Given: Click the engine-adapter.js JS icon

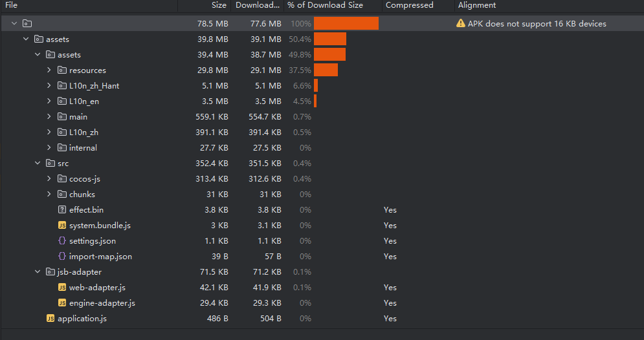Looking at the screenshot, I should click(x=62, y=303).
